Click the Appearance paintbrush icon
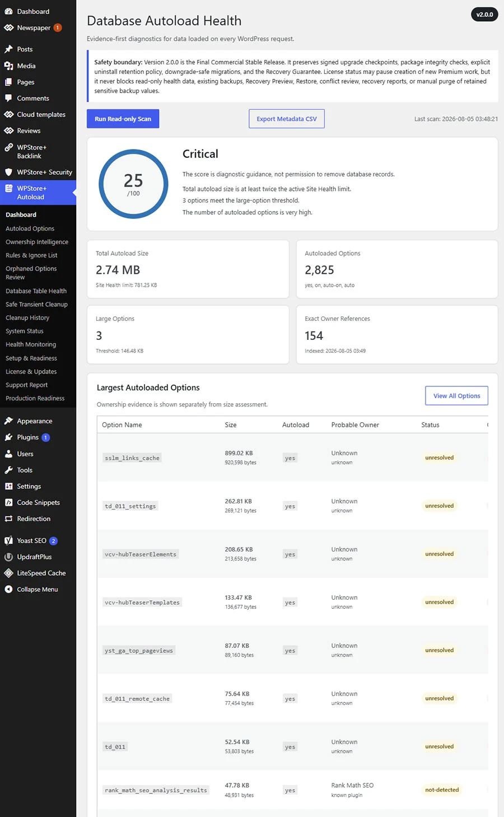The width and height of the screenshot is (504, 817). (x=8, y=421)
